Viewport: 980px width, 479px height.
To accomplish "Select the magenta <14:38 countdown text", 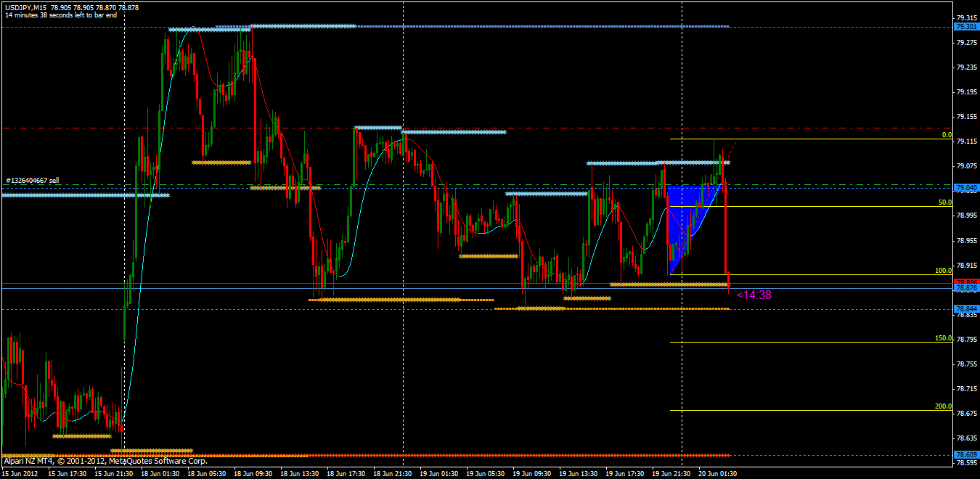I will click(x=754, y=295).
